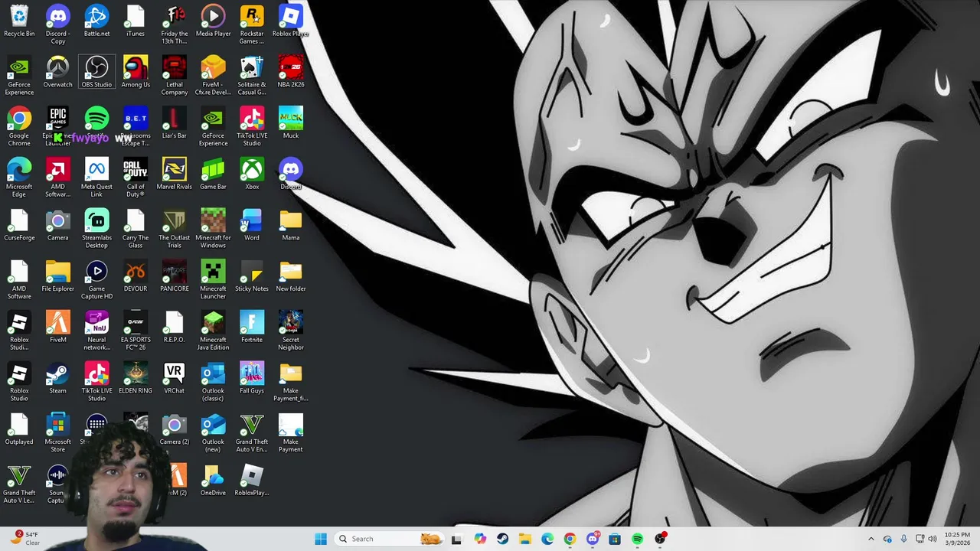This screenshot has width=980, height=551.
Task: Open the Windows Start menu
Action: tap(321, 539)
